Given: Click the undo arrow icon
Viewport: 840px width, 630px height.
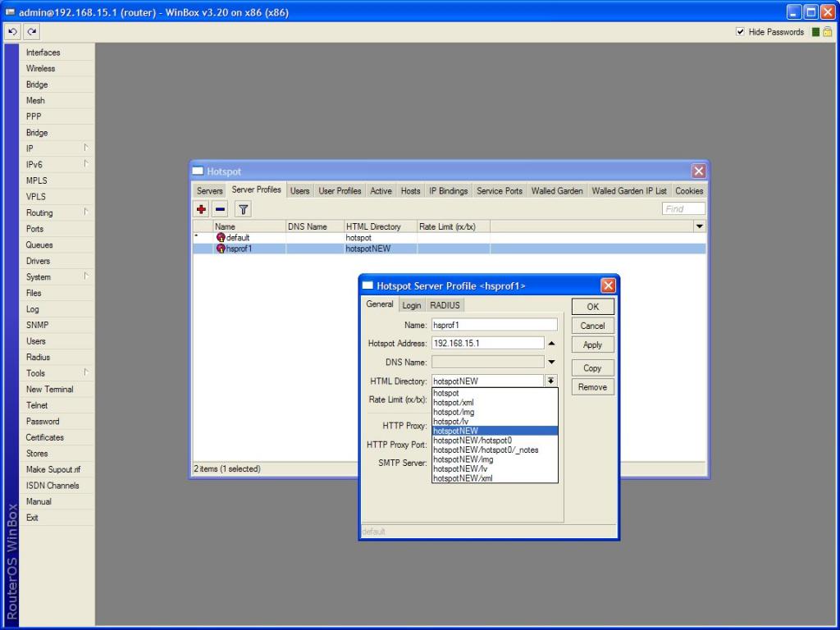Looking at the screenshot, I should pos(13,32).
